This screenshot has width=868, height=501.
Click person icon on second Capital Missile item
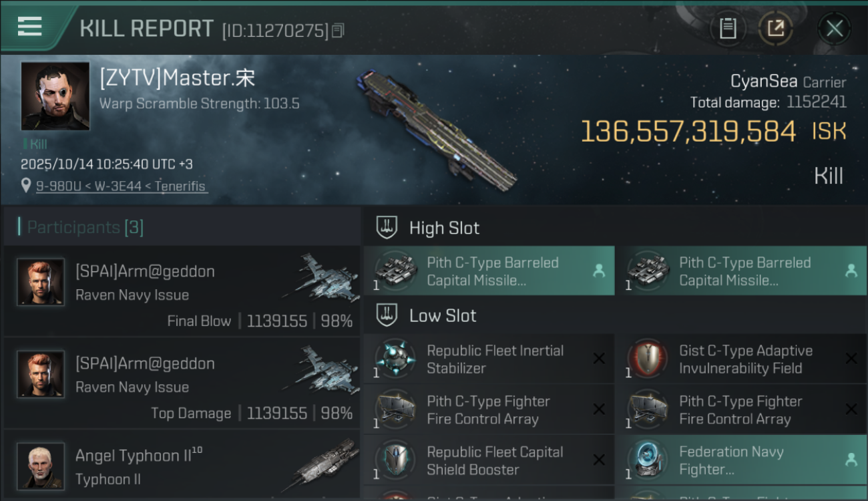851,271
